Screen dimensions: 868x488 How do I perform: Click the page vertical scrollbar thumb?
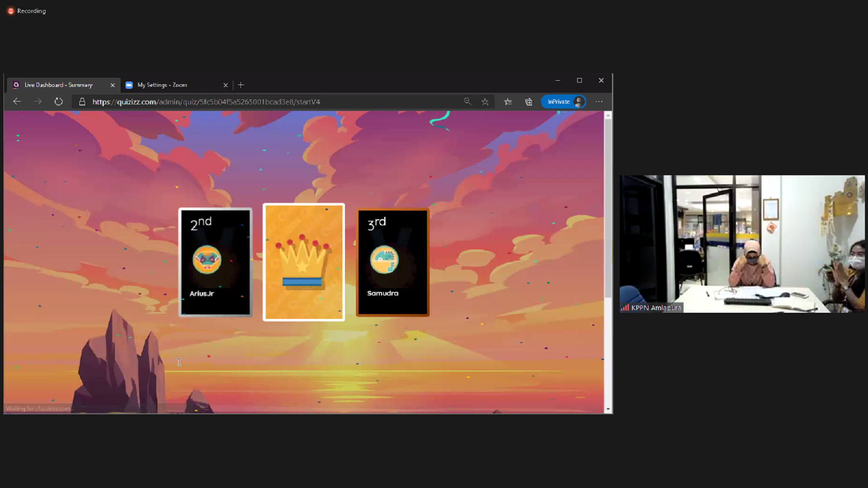608,208
